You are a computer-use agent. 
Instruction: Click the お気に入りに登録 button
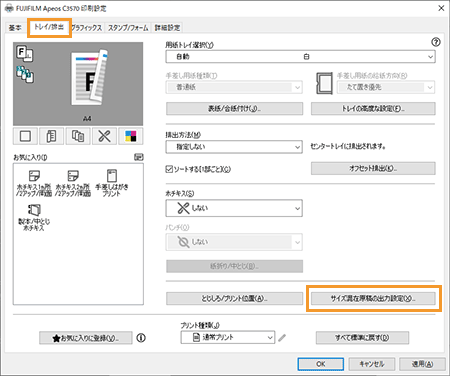86,338
